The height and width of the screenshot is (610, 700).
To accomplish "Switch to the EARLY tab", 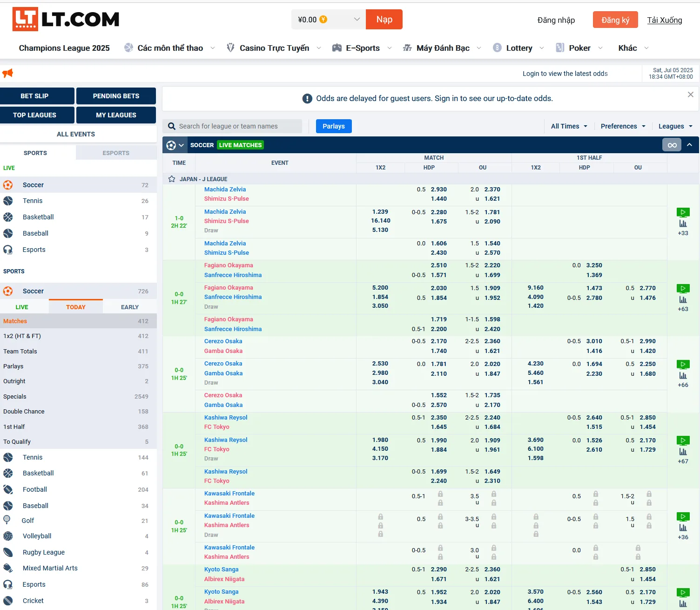I will coord(130,307).
